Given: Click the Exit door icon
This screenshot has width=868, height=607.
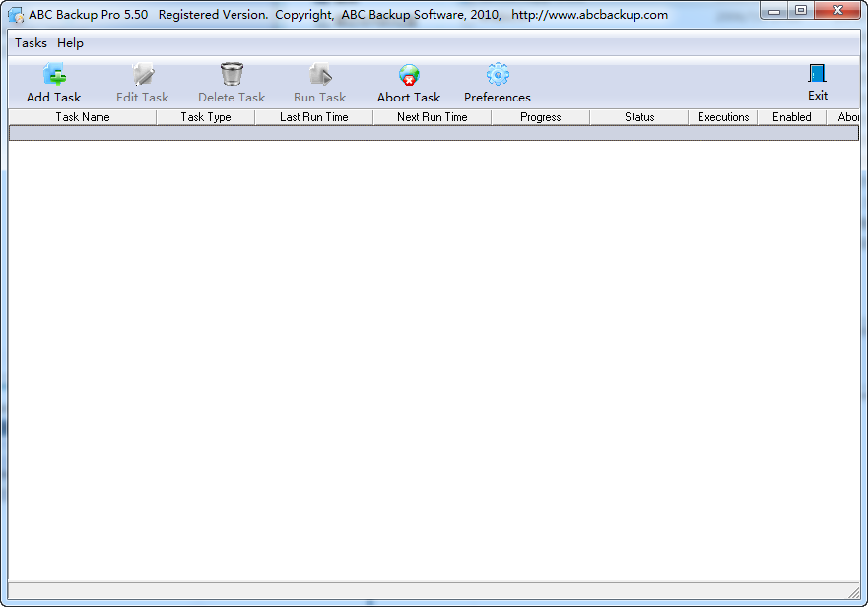Looking at the screenshot, I should tap(818, 73).
